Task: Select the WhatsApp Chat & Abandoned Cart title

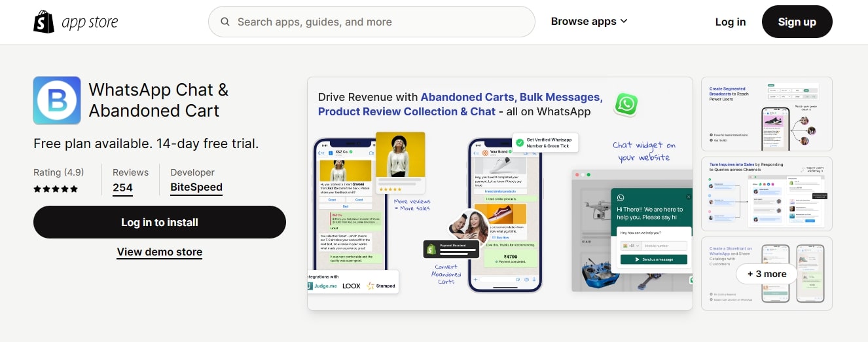Action: tap(158, 100)
